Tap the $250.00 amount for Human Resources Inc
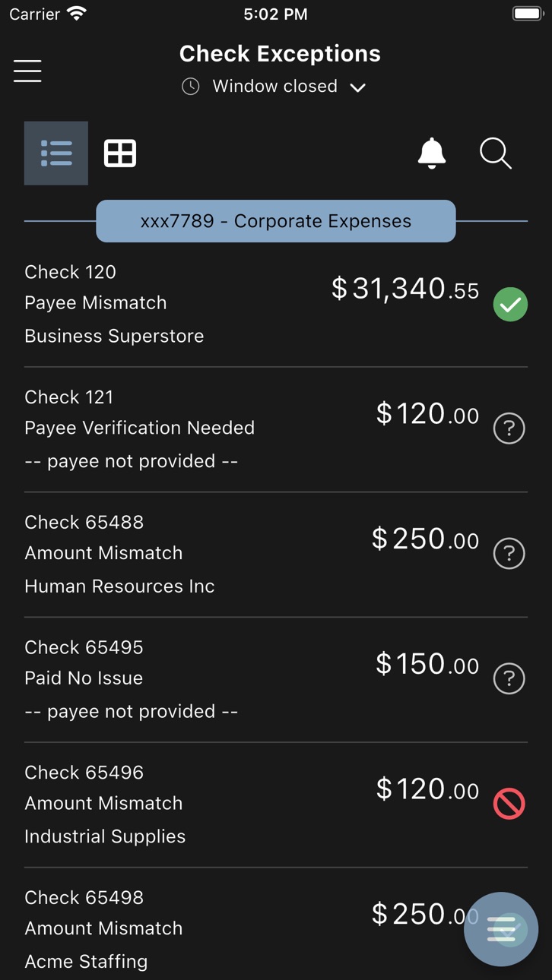Viewport: 552px width, 980px height. [x=426, y=539]
